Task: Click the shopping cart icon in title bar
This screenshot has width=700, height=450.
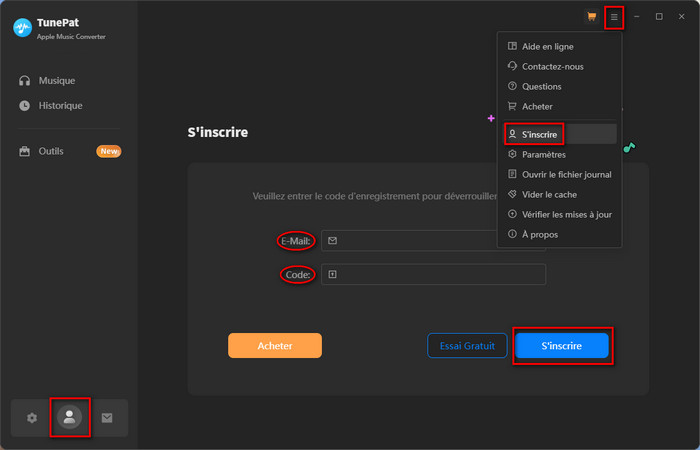Action: [x=592, y=17]
